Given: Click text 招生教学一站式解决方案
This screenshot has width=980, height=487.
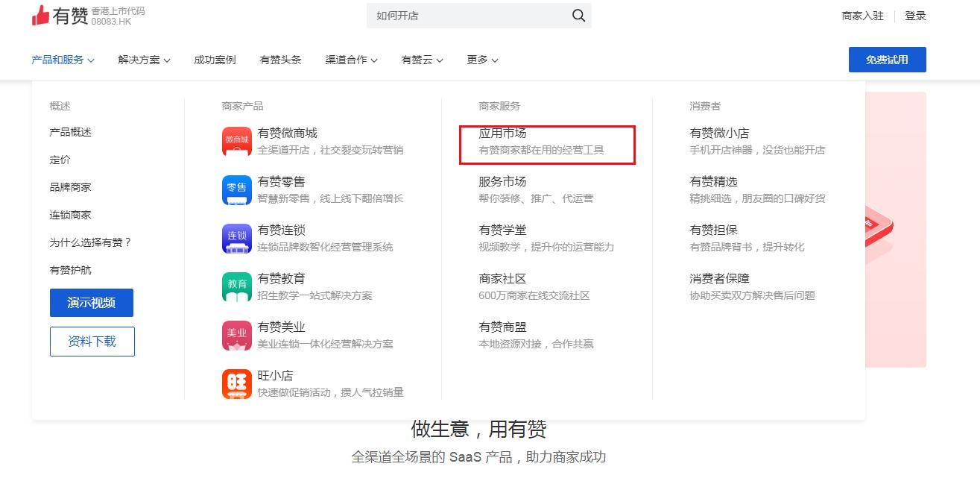Looking at the screenshot, I should point(315,295).
